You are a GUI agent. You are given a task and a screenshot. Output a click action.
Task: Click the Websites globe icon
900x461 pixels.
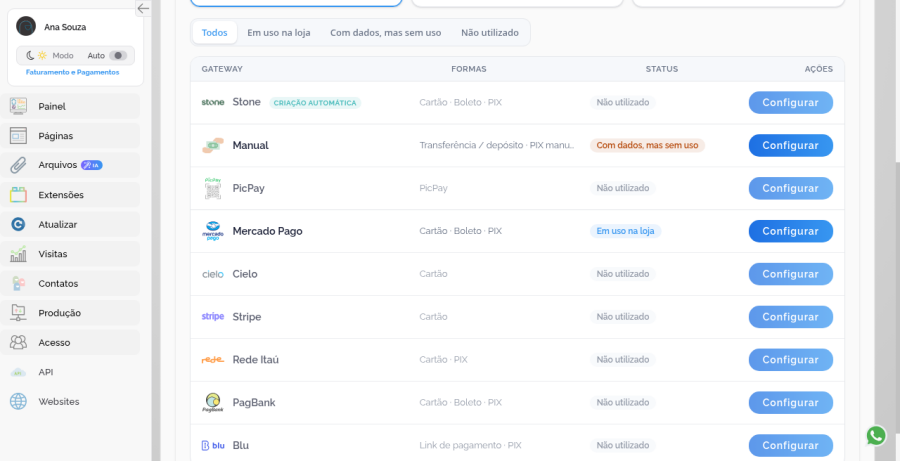(18, 402)
